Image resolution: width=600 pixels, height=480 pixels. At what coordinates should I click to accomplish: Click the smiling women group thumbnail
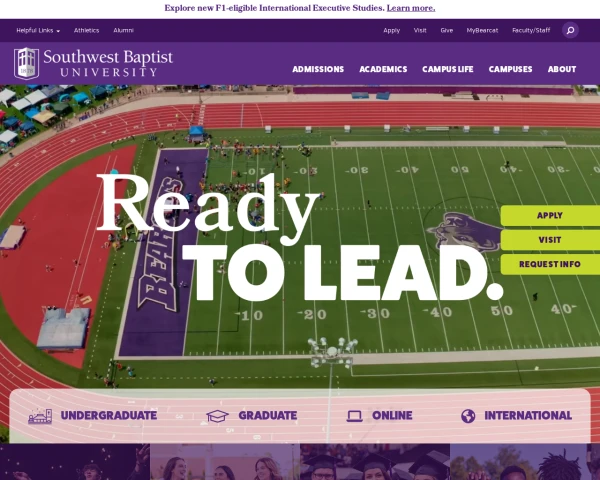point(225,462)
